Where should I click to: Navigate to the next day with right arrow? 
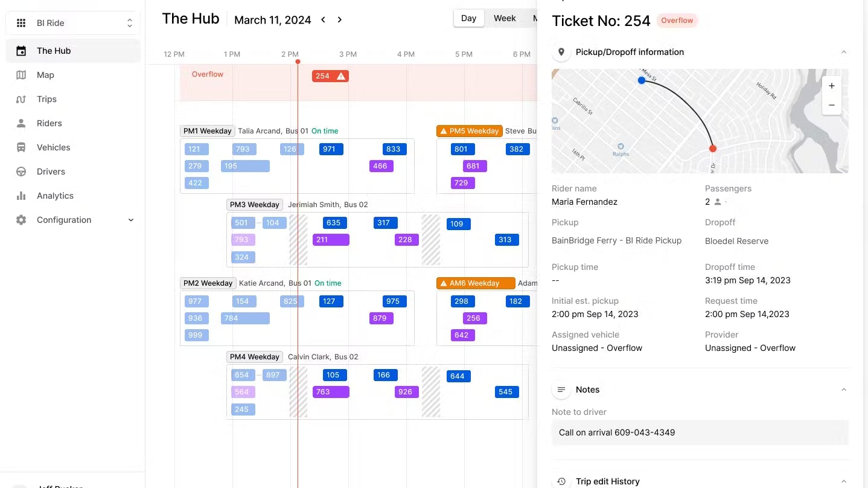339,19
